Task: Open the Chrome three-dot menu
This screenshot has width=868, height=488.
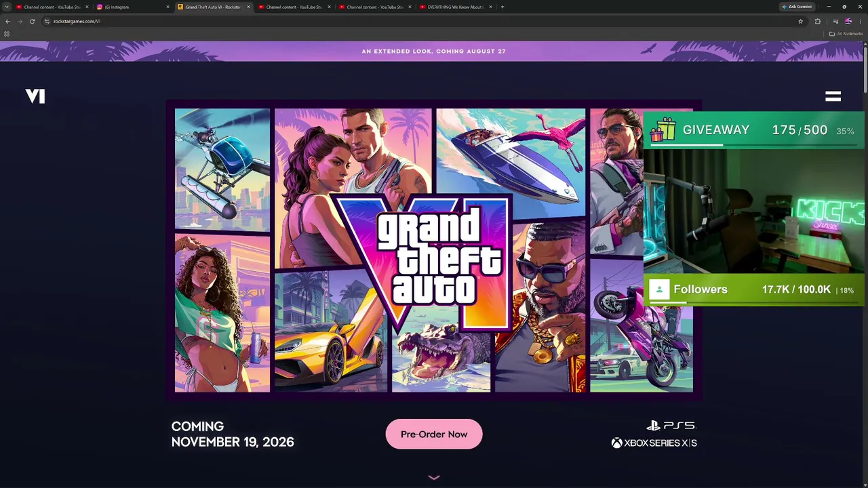Action: 860,21
